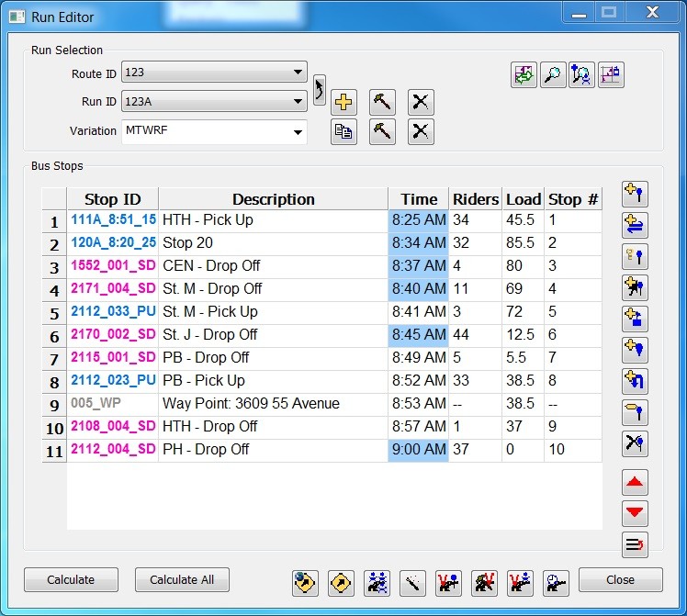Click the red down arrow button
The width and height of the screenshot is (687, 616).
point(635,513)
